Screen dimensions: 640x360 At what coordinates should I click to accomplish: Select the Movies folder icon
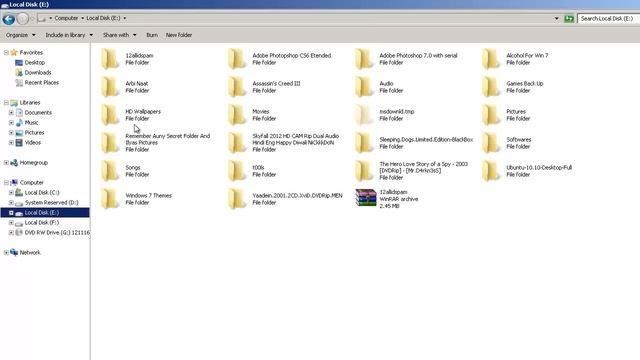click(x=236, y=115)
